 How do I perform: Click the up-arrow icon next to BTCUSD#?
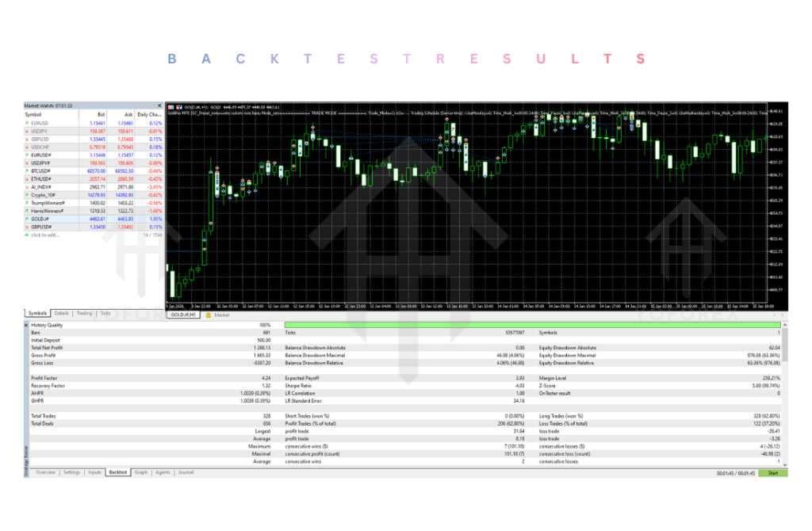27,171
